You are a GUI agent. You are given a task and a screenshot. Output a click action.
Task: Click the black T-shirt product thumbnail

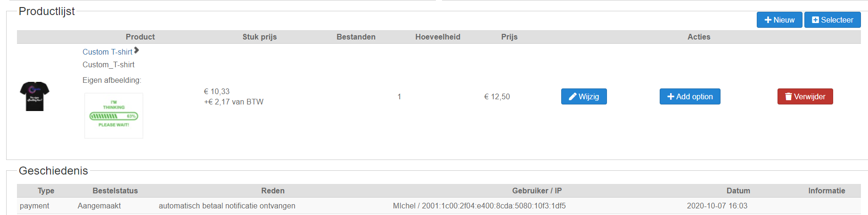tap(34, 96)
